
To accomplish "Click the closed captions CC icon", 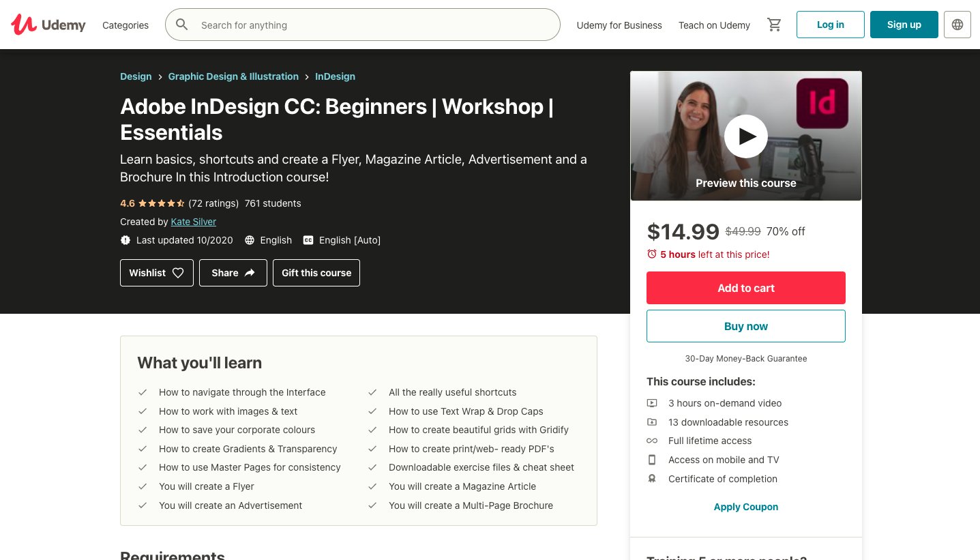I will point(308,240).
